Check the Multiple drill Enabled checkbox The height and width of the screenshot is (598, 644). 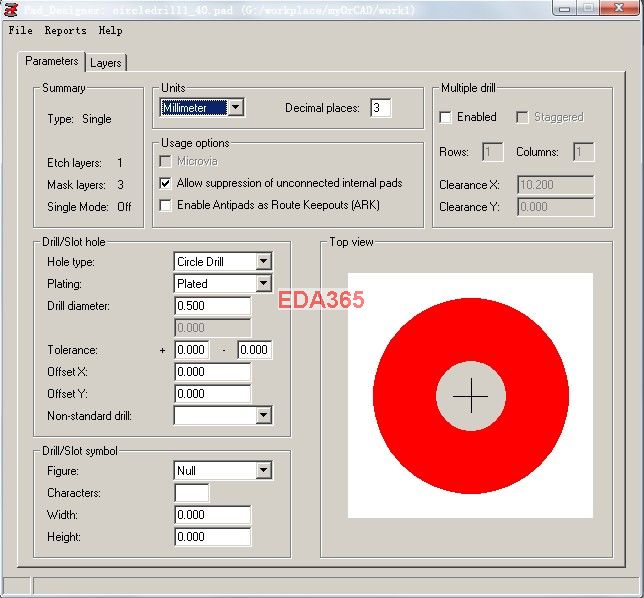tap(445, 117)
